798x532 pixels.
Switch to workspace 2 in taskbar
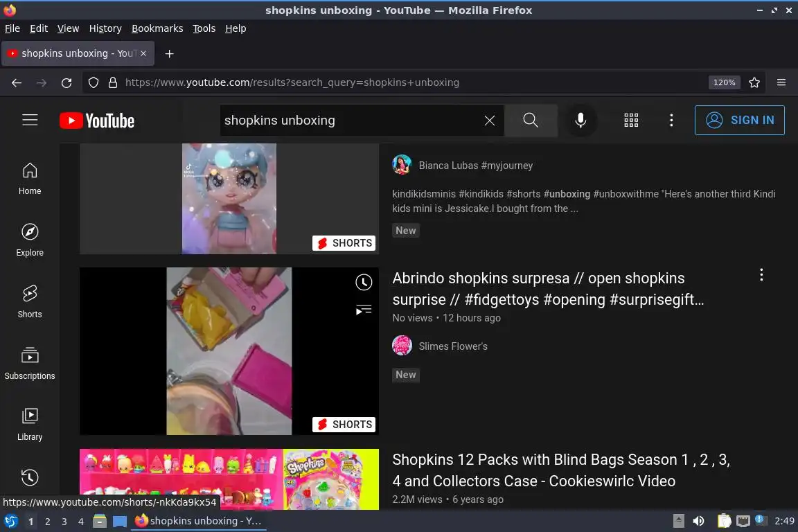click(47, 522)
